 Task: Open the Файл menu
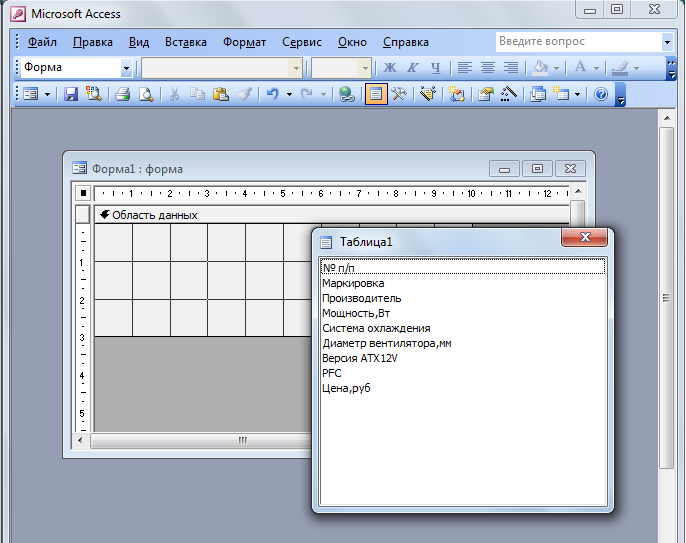point(42,42)
